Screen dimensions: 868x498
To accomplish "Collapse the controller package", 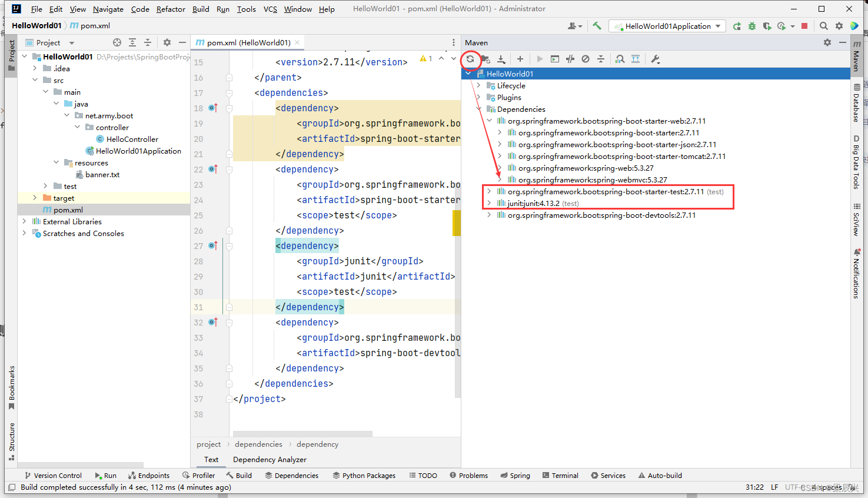I will [77, 127].
